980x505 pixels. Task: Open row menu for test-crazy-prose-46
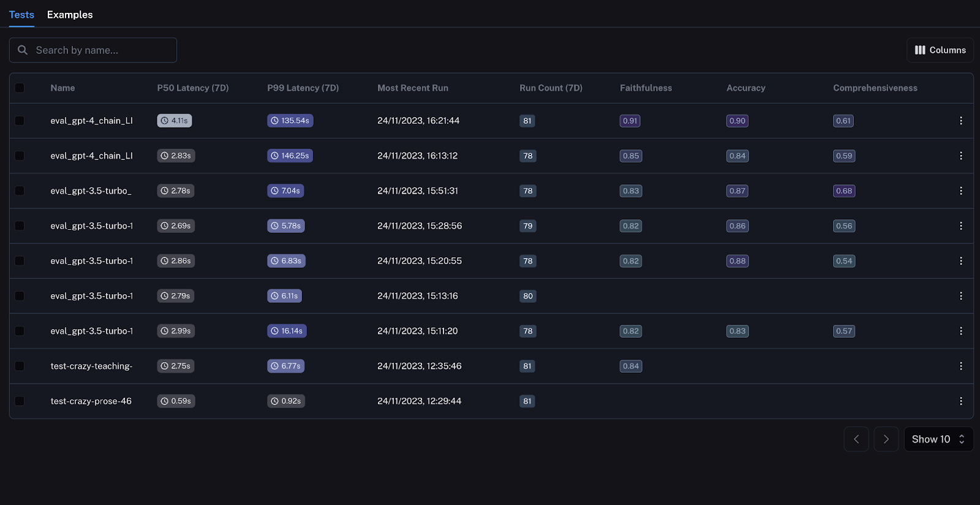[960, 401]
